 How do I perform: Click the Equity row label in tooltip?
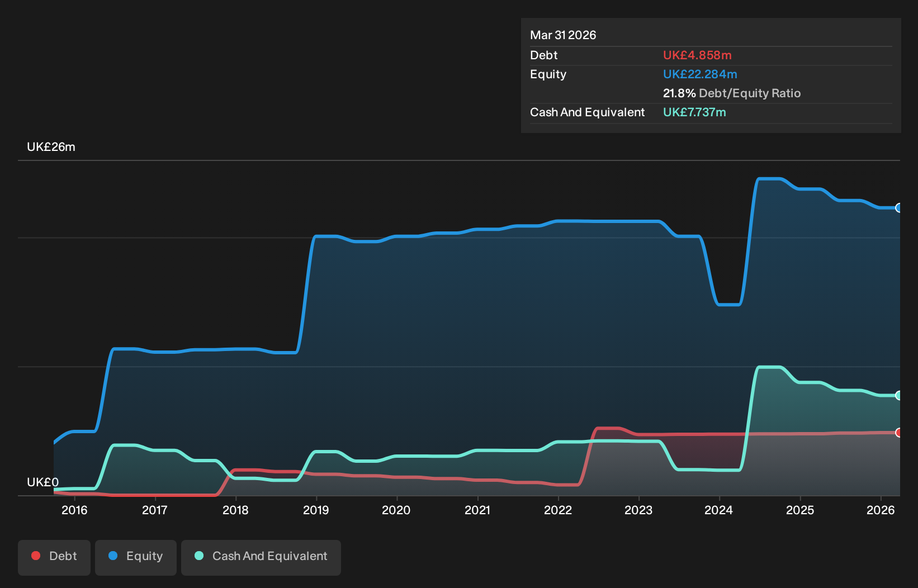(x=548, y=74)
